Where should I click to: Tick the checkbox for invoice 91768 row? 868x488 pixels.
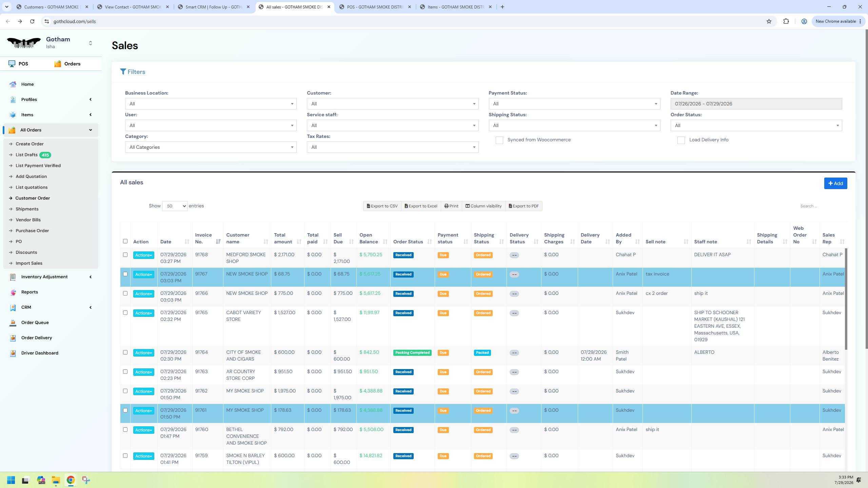tap(125, 255)
